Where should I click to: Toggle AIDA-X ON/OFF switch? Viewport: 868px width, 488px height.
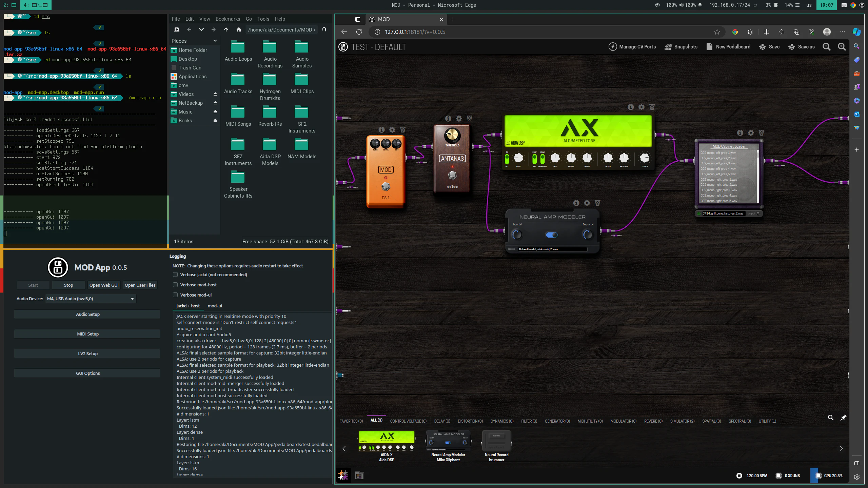tap(507, 159)
